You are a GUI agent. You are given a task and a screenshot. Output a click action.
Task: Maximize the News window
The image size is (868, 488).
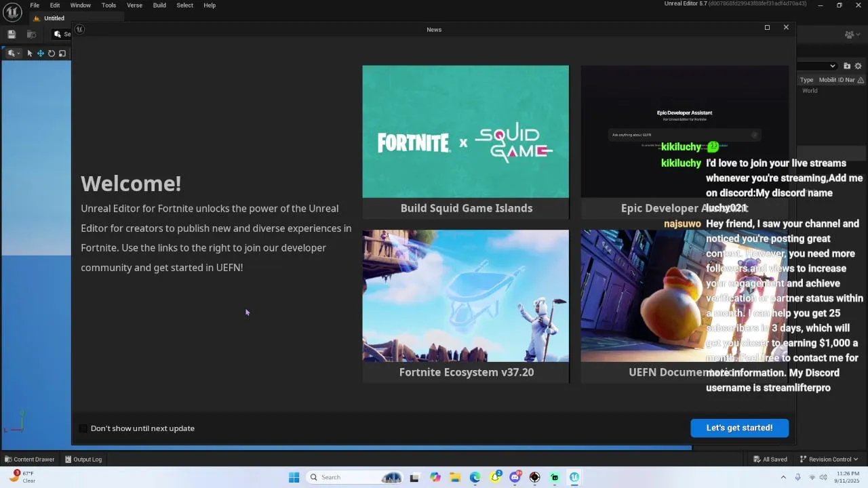coord(767,28)
